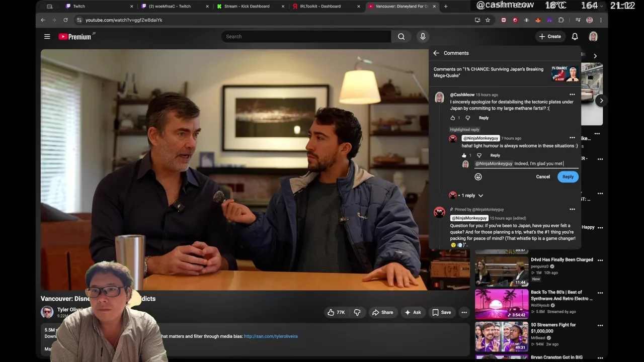Dislike the Vancouver video
Viewport: 644px width, 362px height.
[357, 312]
